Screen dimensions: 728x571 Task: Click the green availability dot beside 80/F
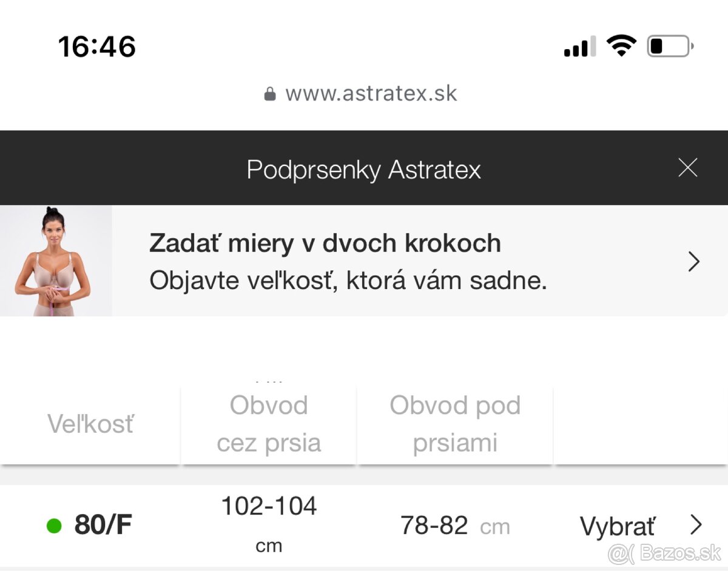coord(53,526)
